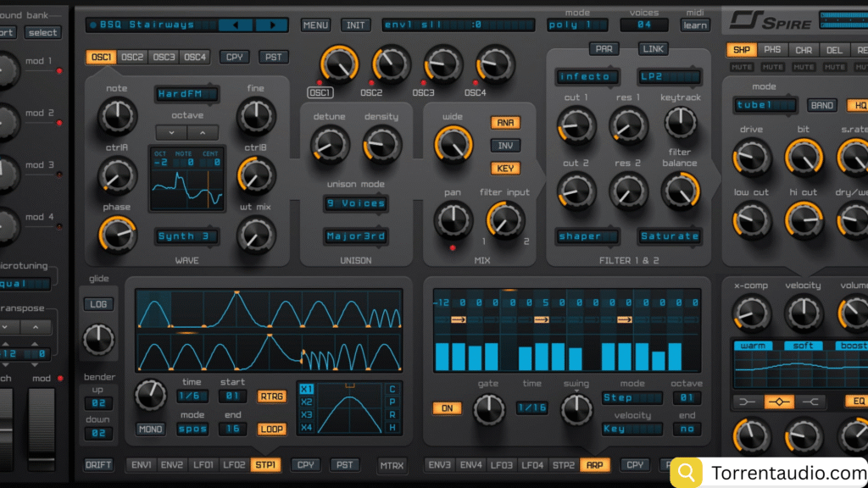
Task: Click the first arpeggiator step arrow icon
Action: 459,319
